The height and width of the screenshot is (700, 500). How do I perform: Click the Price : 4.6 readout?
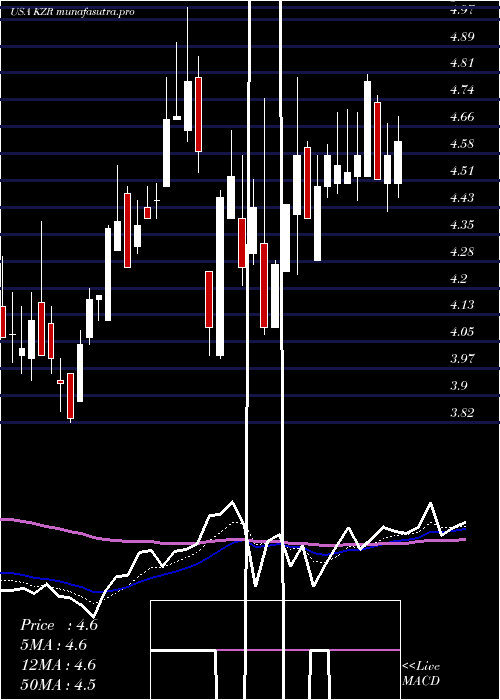[58, 625]
